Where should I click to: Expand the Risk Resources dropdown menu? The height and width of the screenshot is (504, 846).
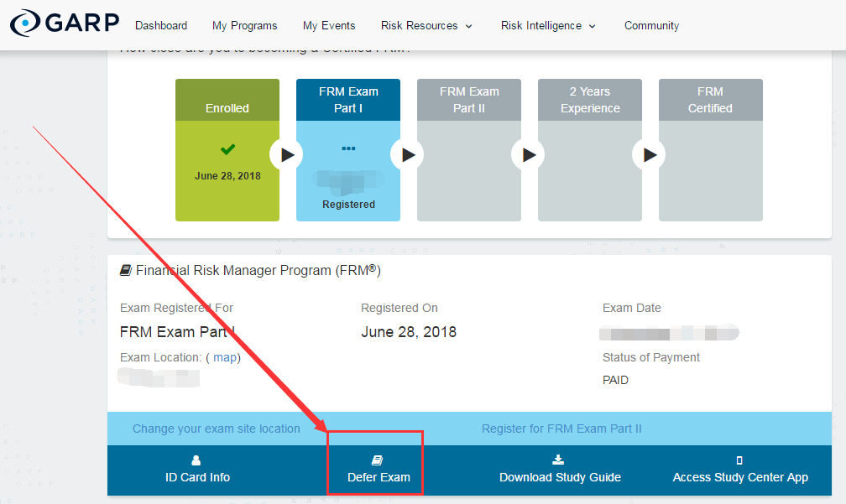point(426,25)
